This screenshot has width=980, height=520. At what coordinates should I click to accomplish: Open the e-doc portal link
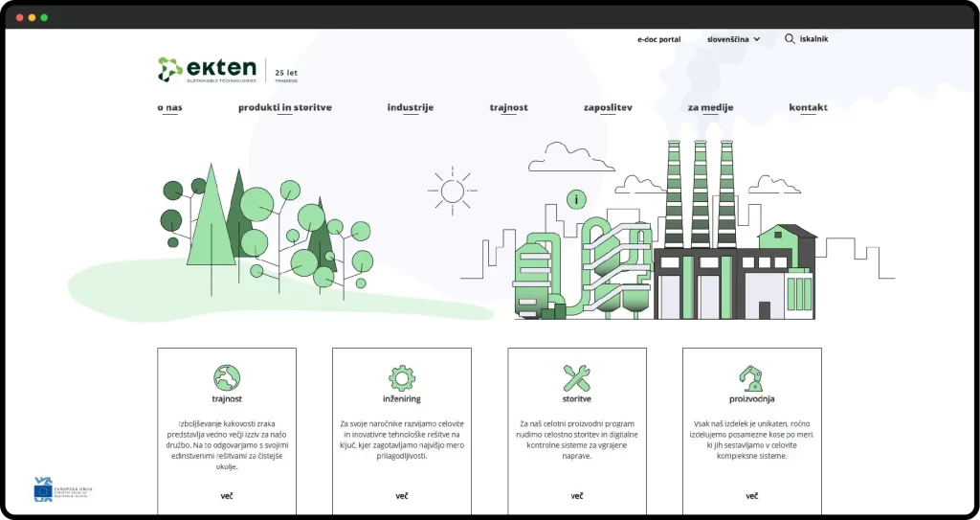658,39
